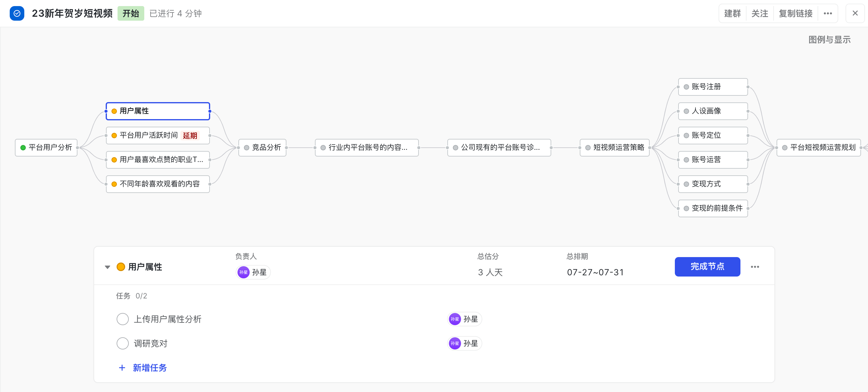Select the 短视频运营策略 node
868x392 pixels.
point(615,148)
